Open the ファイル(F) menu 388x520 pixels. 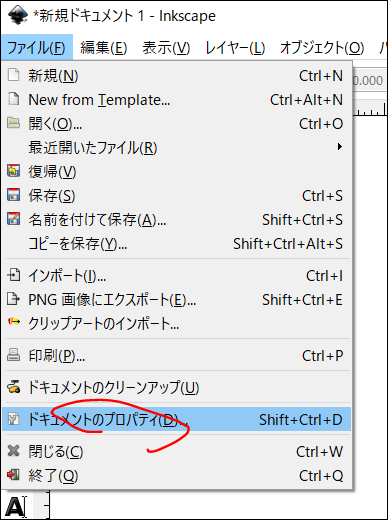36,48
